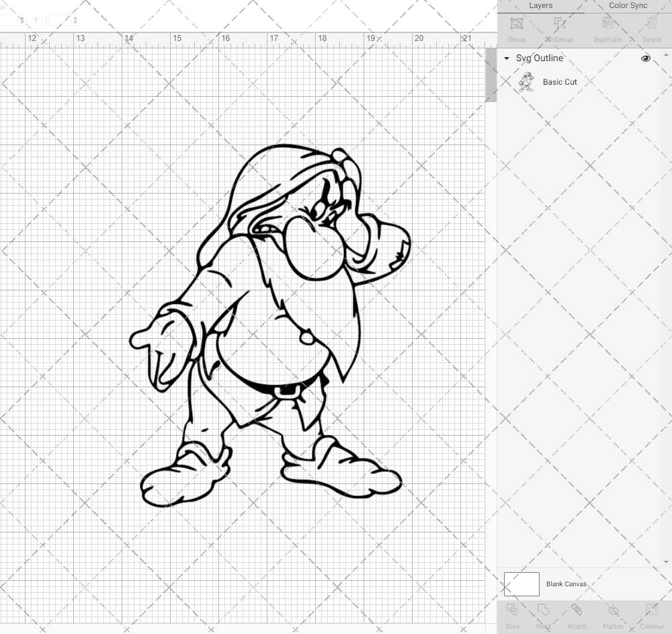Switch to the Color Sync tab
This screenshot has width=672, height=634.
click(628, 5)
